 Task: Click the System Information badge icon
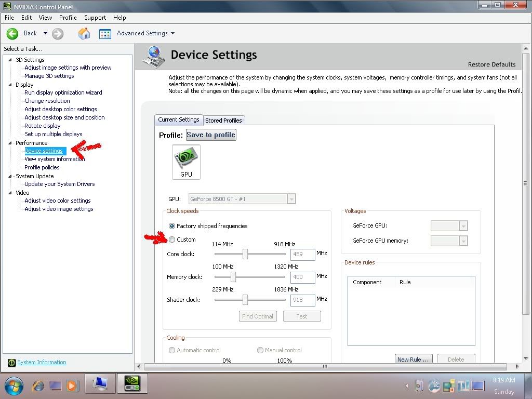pos(11,363)
